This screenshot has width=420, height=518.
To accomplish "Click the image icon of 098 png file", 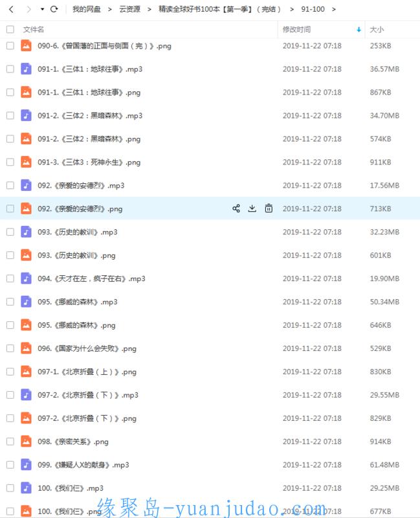I will [26, 442].
